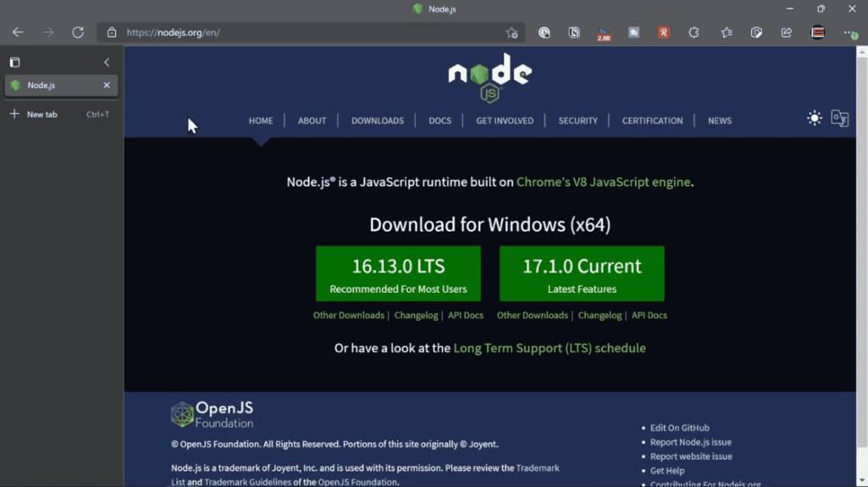Open the GET INVOLVED nav item
This screenshot has height=487, width=868.
[505, 120]
